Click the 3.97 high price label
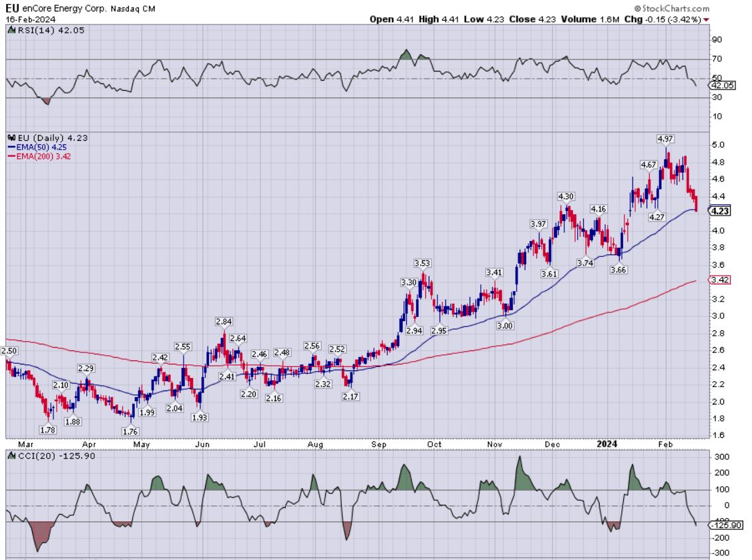752x560 pixels. click(538, 224)
